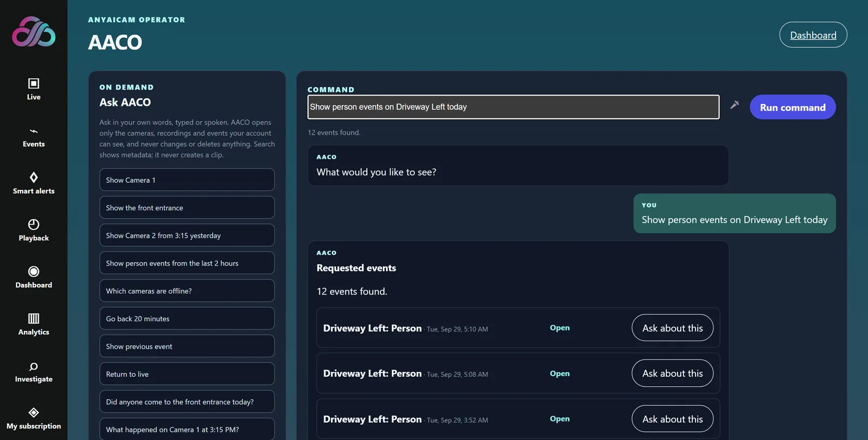Open the Live view icon

click(34, 83)
